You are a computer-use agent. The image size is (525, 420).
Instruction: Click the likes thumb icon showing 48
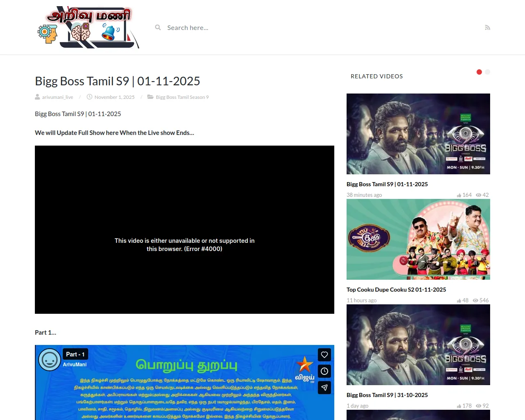click(459, 301)
